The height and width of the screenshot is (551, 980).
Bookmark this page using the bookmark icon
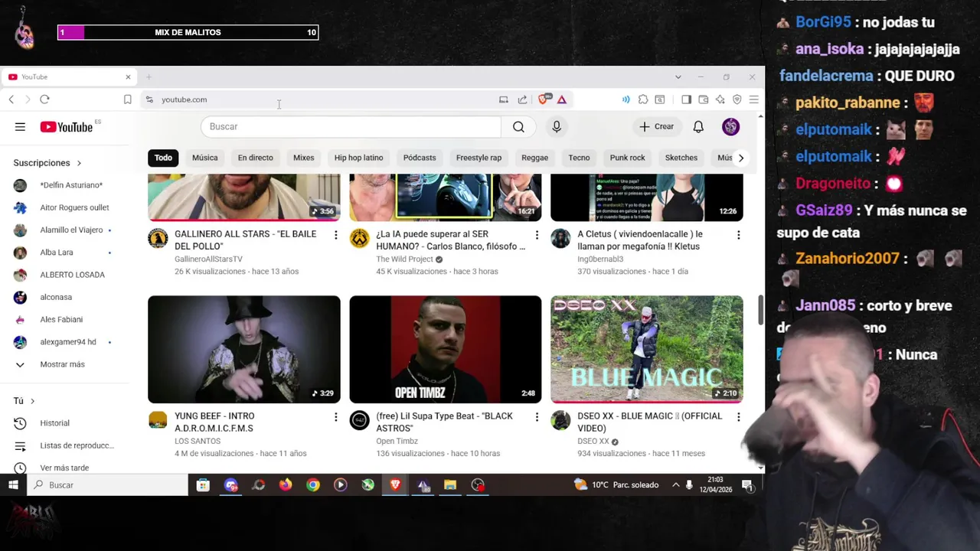127,99
